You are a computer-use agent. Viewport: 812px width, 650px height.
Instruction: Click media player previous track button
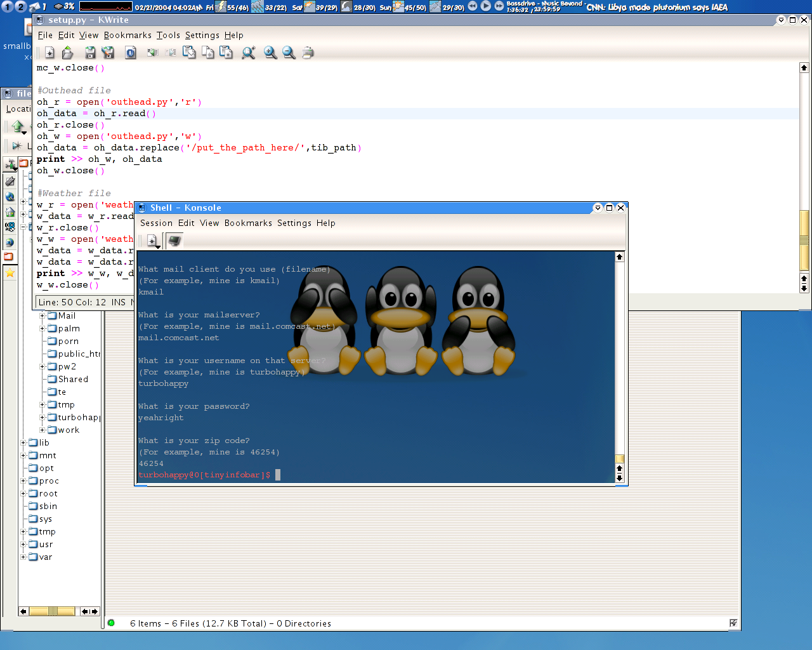pyautogui.click(x=473, y=6)
